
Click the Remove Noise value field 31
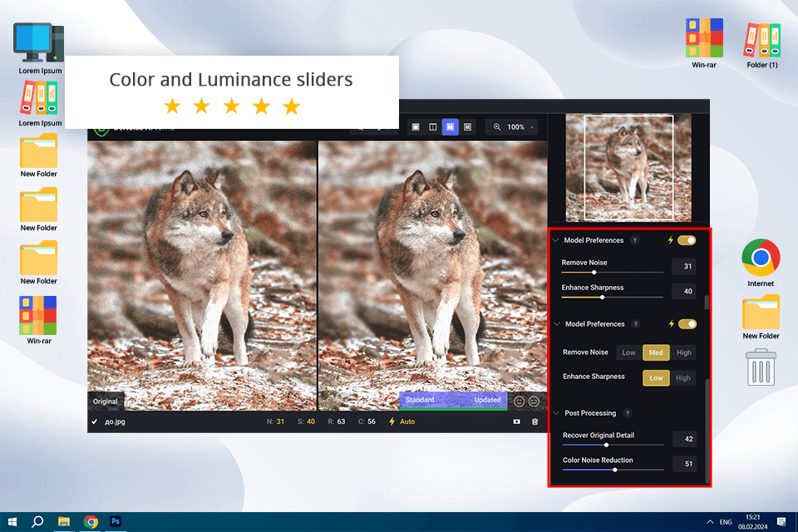pyautogui.click(x=683, y=266)
